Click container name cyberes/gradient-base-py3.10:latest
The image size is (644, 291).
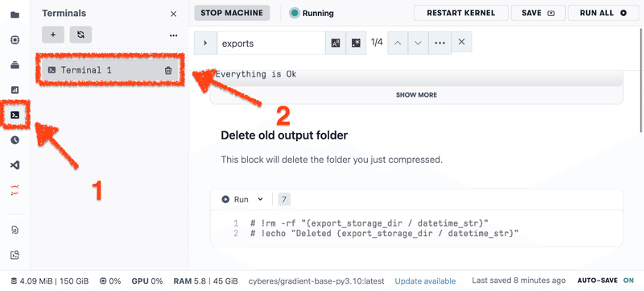(x=316, y=281)
